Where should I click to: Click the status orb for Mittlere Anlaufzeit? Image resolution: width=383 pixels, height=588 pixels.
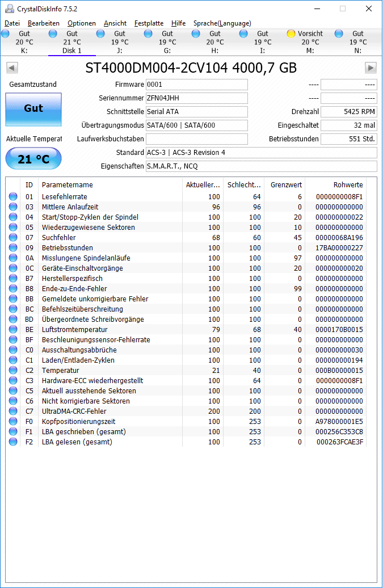coord(13,206)
